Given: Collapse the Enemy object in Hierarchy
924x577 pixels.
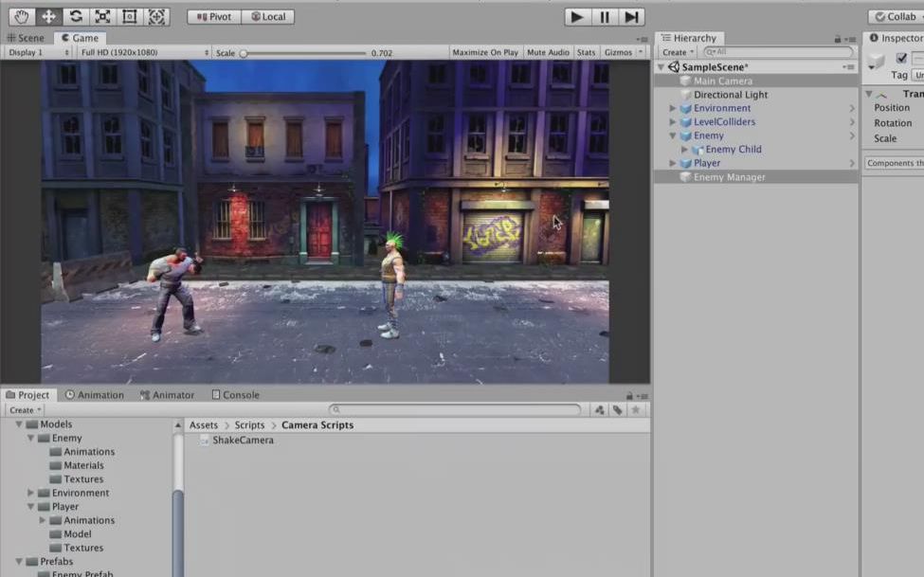Looking at the screenshot, I should tap(673, 135).
